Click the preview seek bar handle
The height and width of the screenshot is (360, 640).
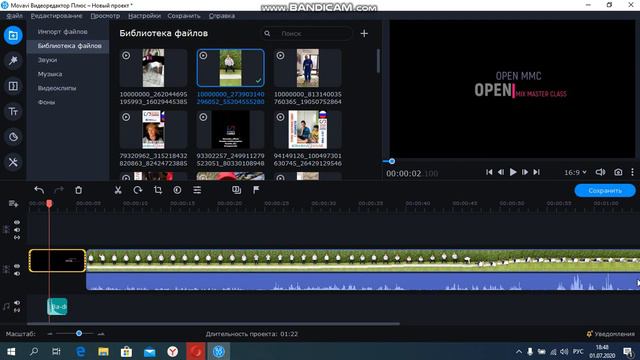click(391, 161)
